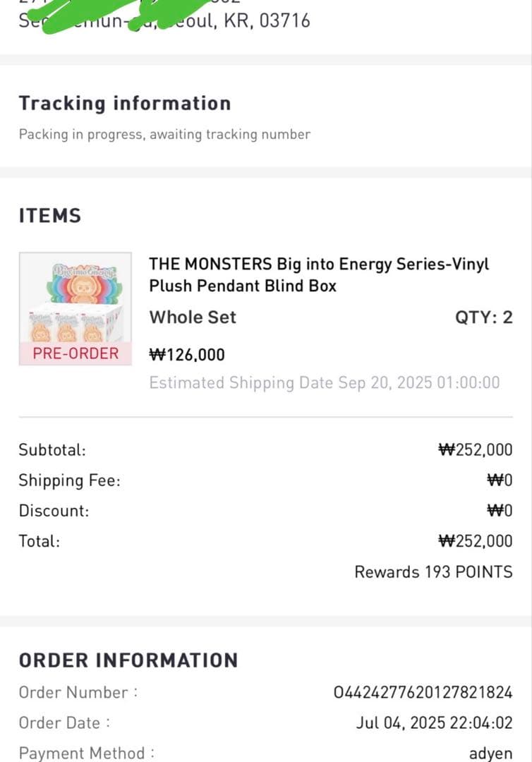532x762 pixels.
Task: Click the order date Jul 04, 2025
Action: 434,723
